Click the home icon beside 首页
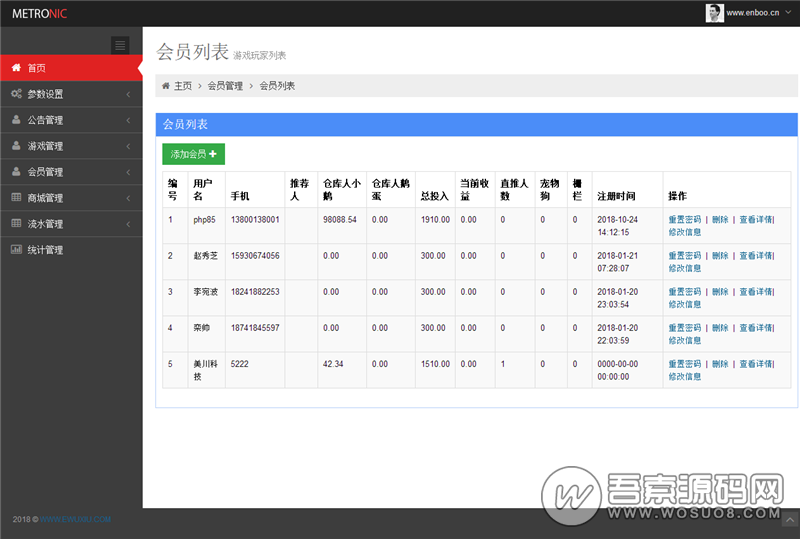The width and height of the screenshot is (800, 539). click(x=16, y=68)
